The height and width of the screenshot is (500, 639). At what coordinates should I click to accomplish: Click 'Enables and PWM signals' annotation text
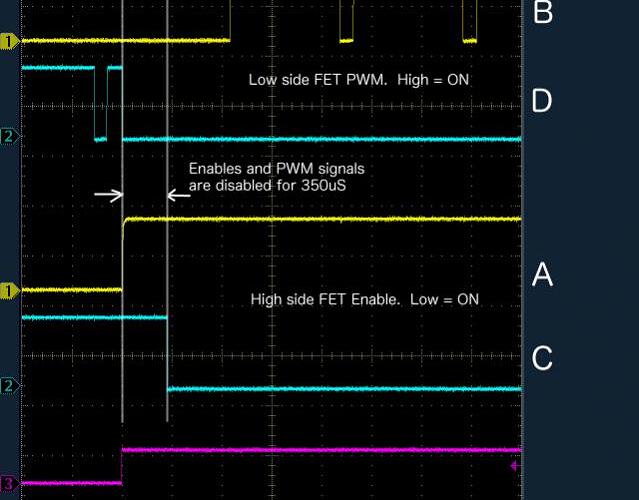tap(277, 169)
